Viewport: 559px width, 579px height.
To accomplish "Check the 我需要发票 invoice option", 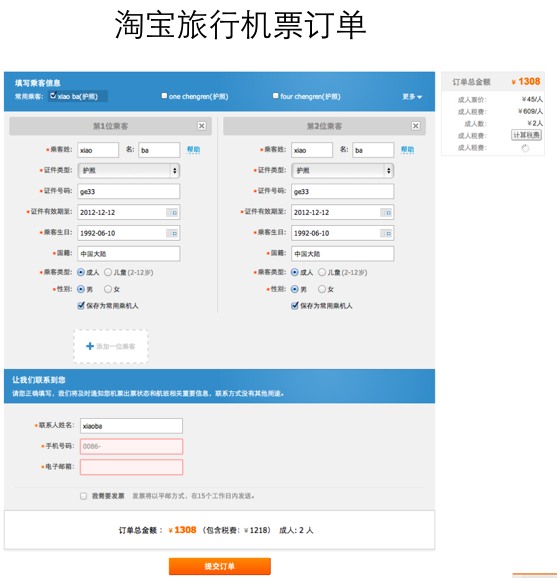I will click(x=83, y=496).
